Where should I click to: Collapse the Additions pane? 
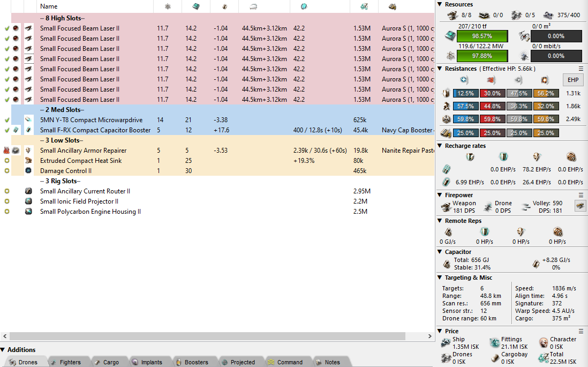click(3, 350)
